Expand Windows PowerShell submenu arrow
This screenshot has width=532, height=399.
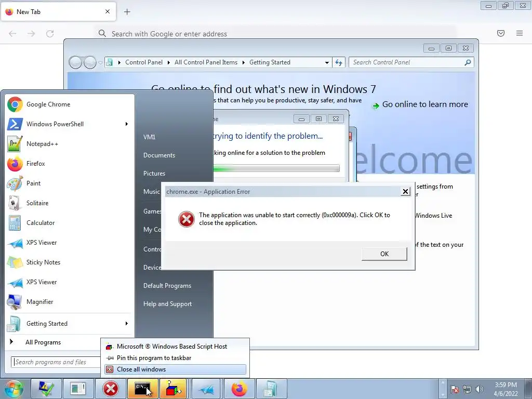point(127,124)
